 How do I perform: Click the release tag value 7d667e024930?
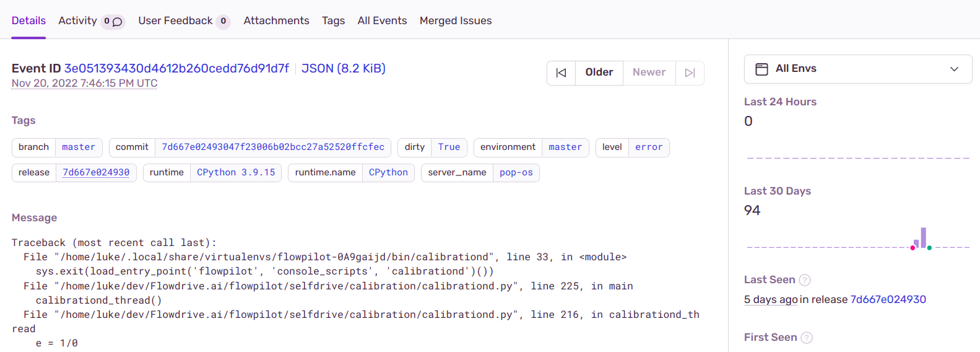pyautogui.click(x=96, y=172)
